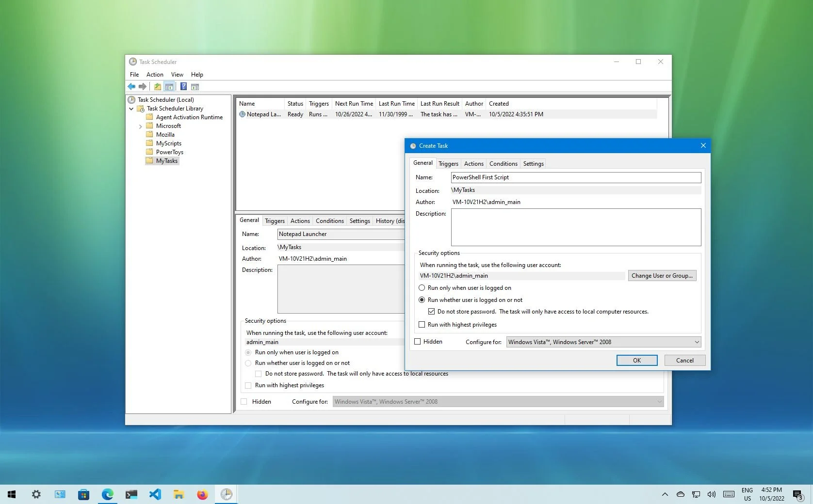The image size is (813, 504).
Task: Expand the Microsoft folder node
Action: (141, 126)
